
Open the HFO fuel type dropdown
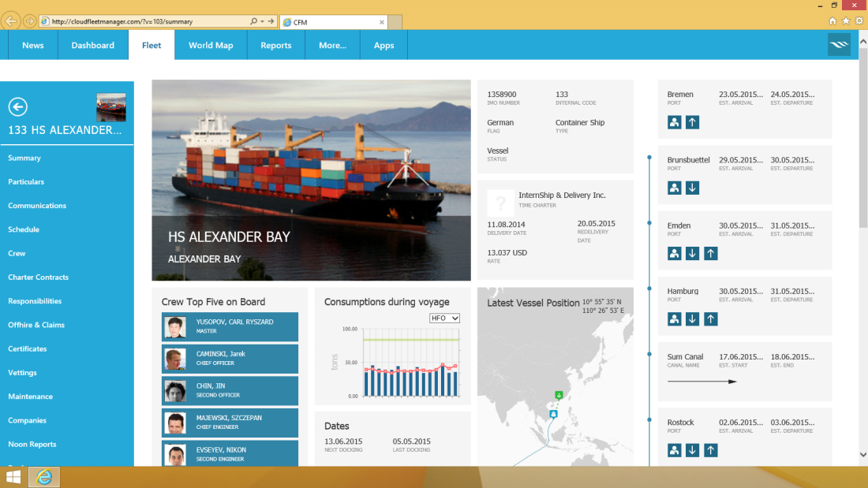coord(445,318)
